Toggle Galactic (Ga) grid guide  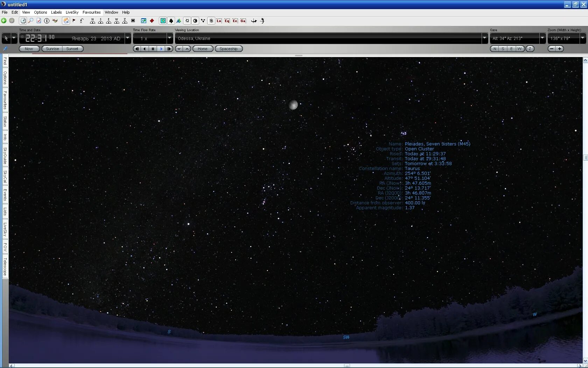click(x=243, y=21)
